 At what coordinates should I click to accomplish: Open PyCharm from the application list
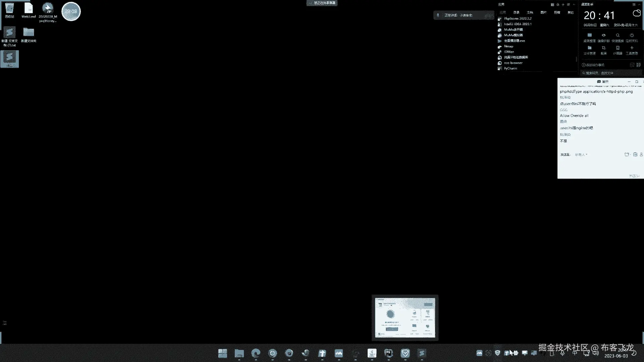point(510,68)
